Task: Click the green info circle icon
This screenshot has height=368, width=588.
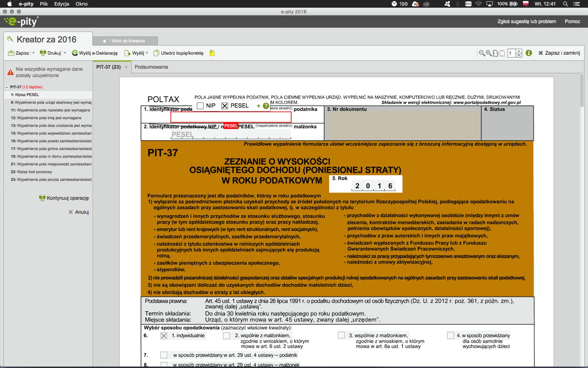Action: (529, 53)
